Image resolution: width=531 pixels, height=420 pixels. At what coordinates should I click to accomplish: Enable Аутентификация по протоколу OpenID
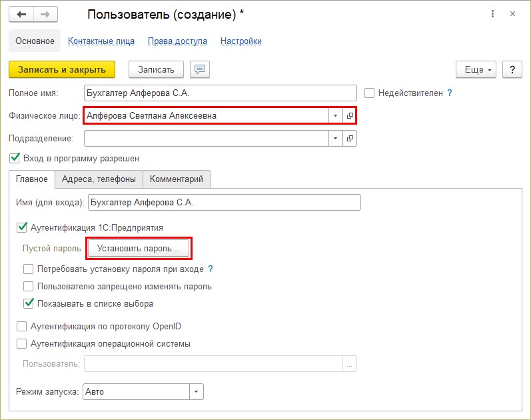coord(22,327)
